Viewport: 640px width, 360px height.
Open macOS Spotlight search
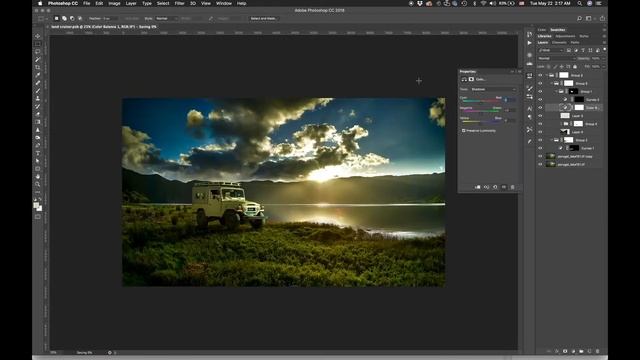click(x=580, y=3)
